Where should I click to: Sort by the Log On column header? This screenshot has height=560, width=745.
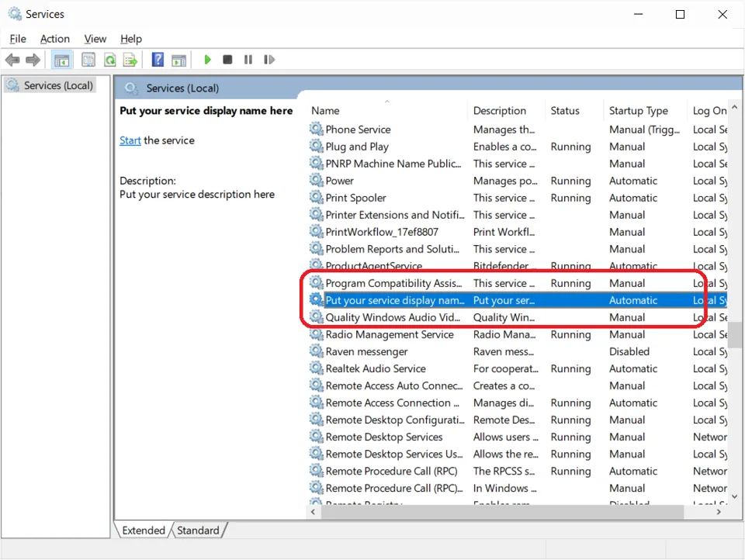point(708,111)
